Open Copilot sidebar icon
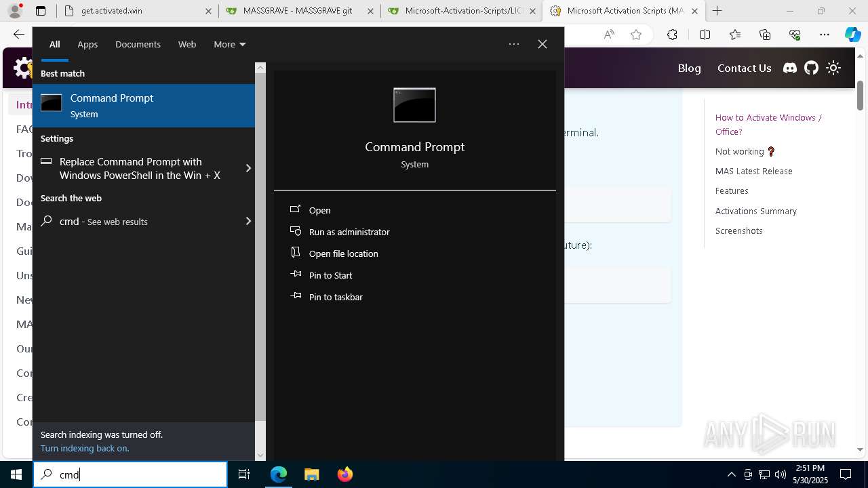 coord(852,35)
